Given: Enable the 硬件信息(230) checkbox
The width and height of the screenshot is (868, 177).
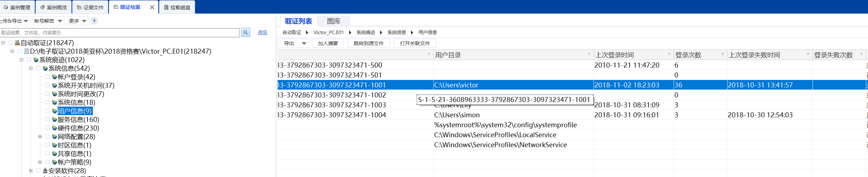Looking at the screenshot, I should (47, 128).
